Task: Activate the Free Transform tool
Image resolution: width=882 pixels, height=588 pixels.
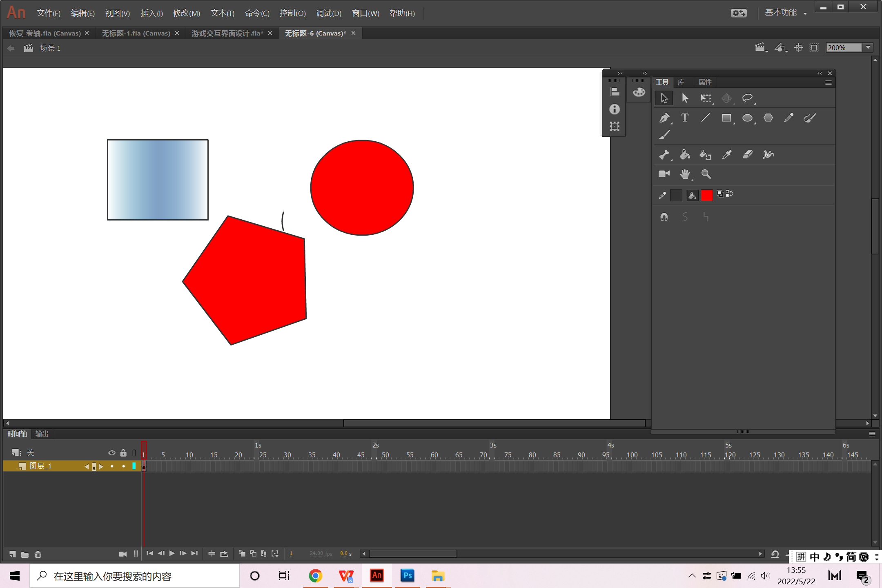Action: (x=706, y=98)
